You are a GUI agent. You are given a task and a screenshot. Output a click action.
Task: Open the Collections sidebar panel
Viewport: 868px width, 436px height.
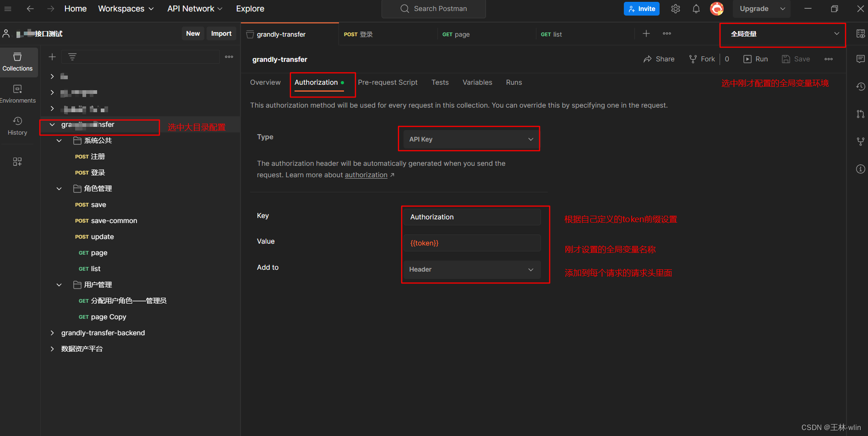17,62
